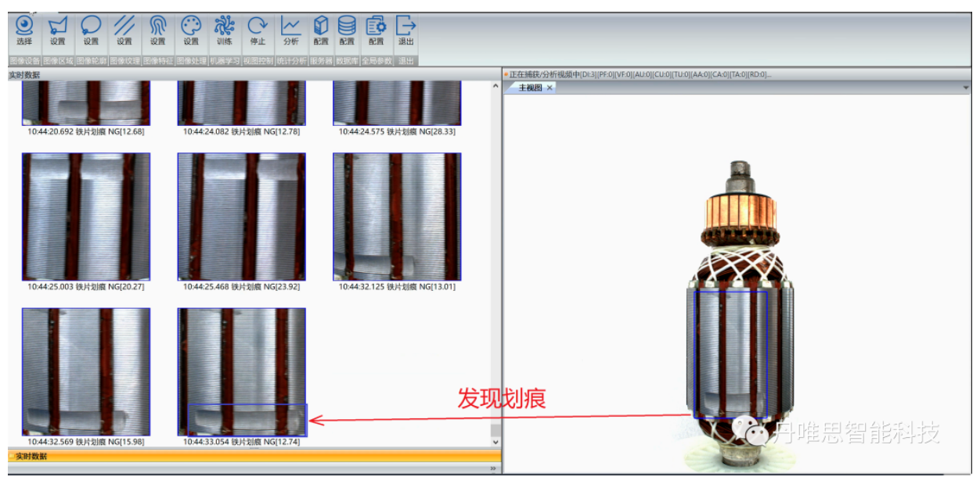Image resolution: width=980 pixels, height=477 pixels.
Task: Open image contour 图像轮廓 settings
Action: coord(91,30)
